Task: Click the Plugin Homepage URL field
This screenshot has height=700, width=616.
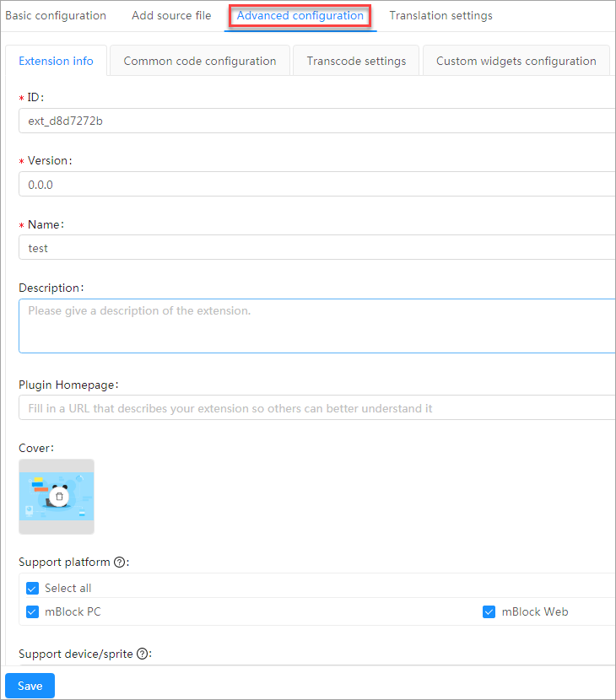Action: 317,407
